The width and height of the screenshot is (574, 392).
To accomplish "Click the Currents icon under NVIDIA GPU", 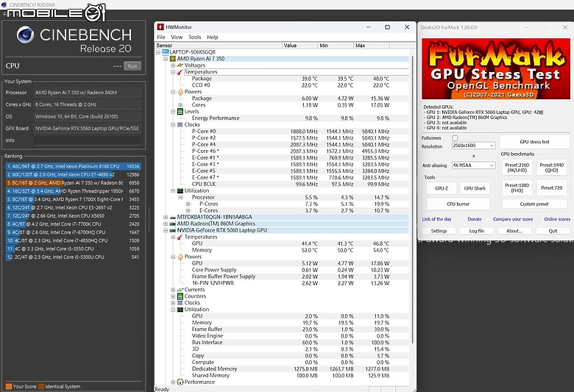I will pyautogui.click(x=180, y=290).
